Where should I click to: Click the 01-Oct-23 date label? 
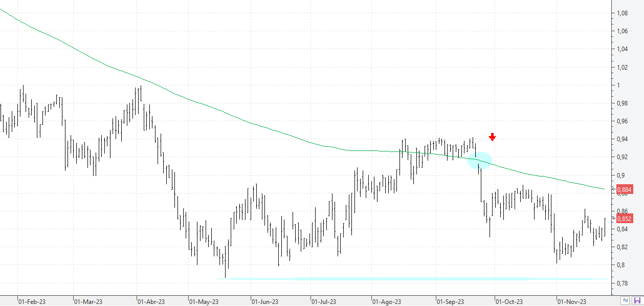(x=509, y=302)
